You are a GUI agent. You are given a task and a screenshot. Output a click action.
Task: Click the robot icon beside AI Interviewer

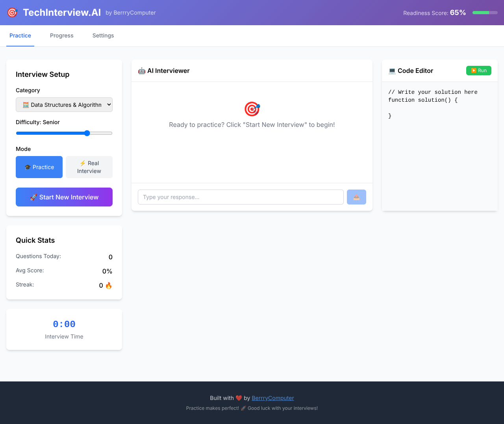click(x=141, y=71)
